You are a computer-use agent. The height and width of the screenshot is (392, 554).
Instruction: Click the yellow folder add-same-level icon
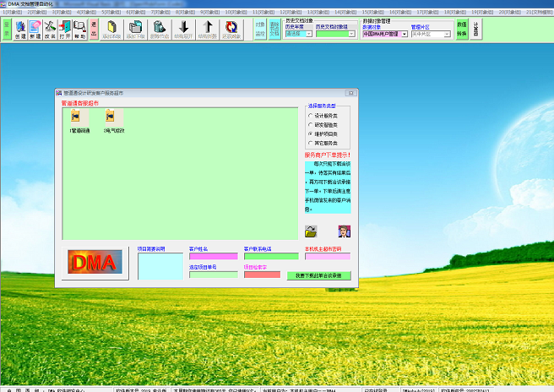(111, 30)
